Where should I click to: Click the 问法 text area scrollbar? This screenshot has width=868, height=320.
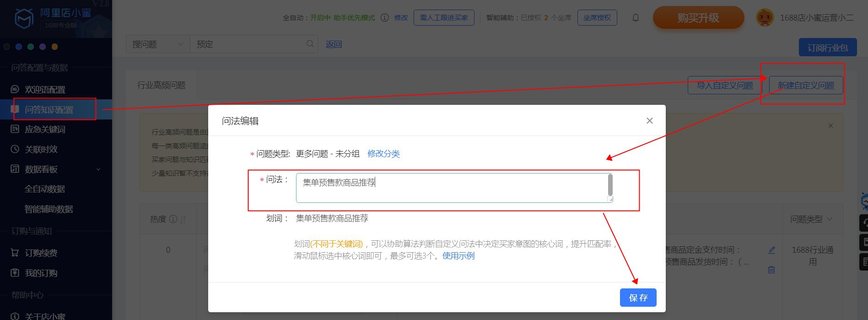click(x=610, y=184)
